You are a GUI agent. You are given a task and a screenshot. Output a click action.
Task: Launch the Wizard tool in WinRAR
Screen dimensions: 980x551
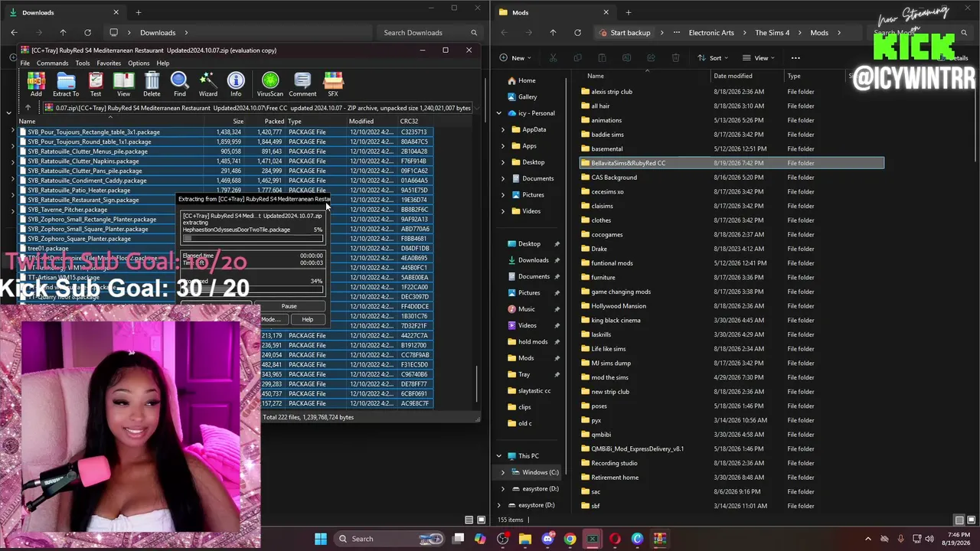coord(208,84)
